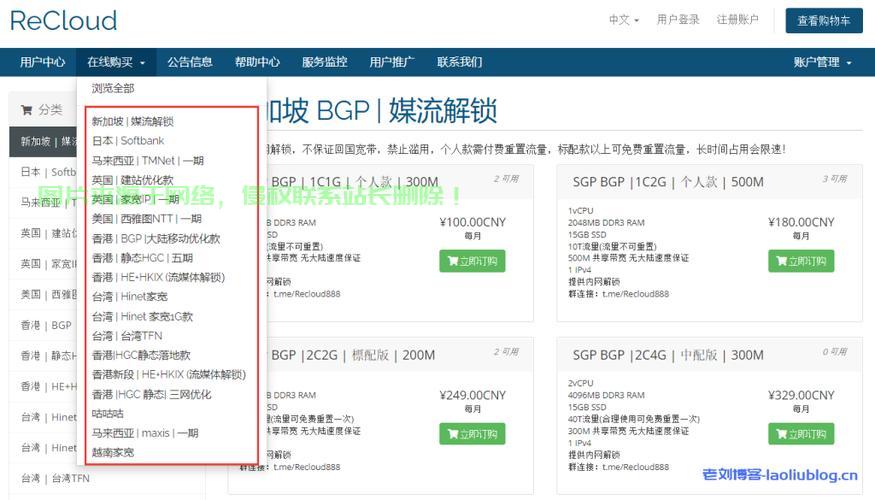The height and width of the screenshot is (500, 875).
Task: Select 日本 | Softbank in the dropdown
Action: (x=128, y=141)
